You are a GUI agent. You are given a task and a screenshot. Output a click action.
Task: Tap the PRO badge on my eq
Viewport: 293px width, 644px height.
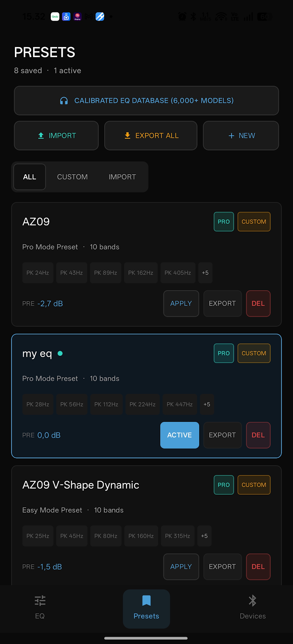[x=224, y=353]
